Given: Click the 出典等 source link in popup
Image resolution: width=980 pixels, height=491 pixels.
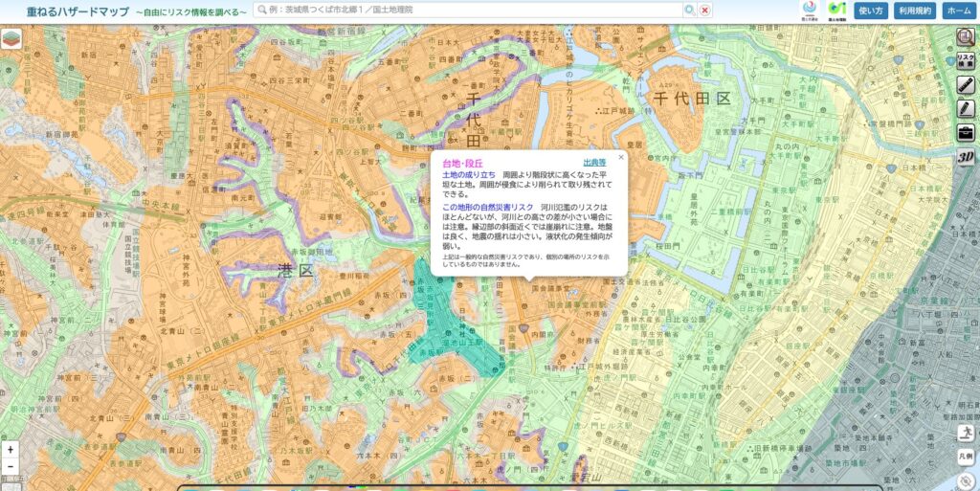Looking at the screenshot, I should coord(594,163).
